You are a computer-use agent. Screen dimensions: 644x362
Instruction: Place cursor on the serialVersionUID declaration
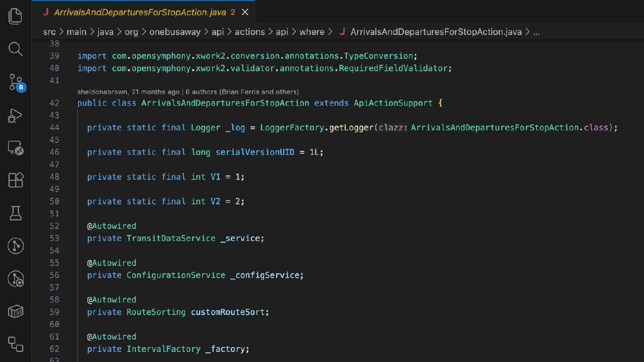coord(255,152)
